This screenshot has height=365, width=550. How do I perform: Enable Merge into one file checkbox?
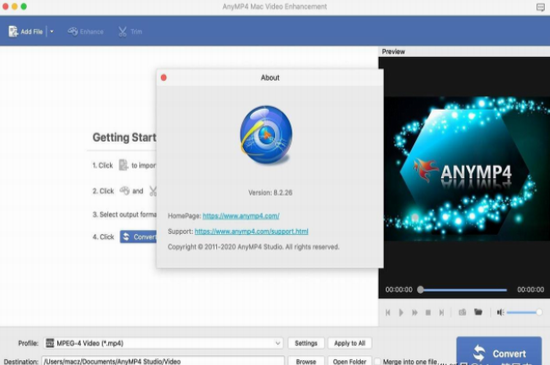377,361
